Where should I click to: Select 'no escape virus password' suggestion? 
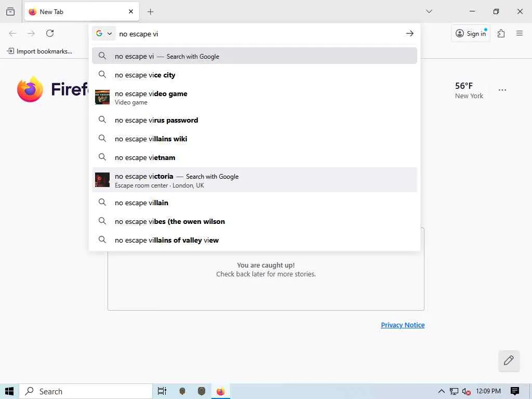(x=255, y=120)
